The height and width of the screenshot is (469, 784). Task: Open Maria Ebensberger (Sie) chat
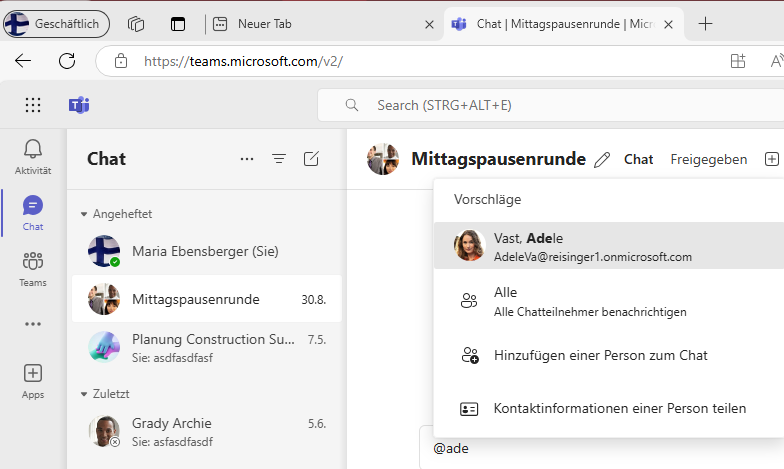tap(207, 251)
